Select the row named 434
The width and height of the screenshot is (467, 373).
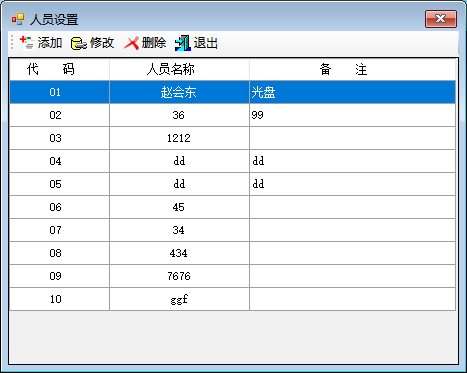click(x=232, y=253)
